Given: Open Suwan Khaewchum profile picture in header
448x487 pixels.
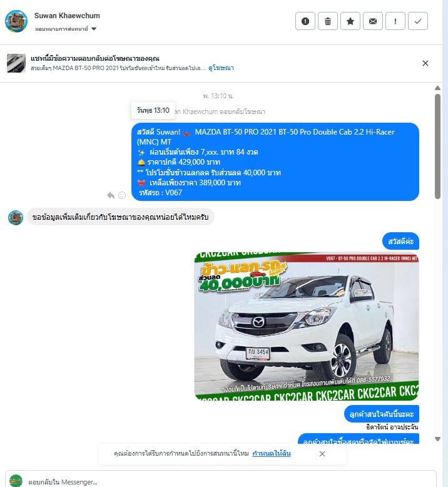Looking at the screenshot, I should 16,21.
